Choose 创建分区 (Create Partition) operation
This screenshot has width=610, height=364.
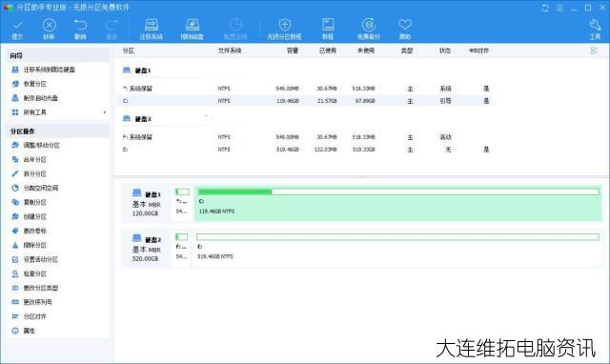click(x=34, y=216)
